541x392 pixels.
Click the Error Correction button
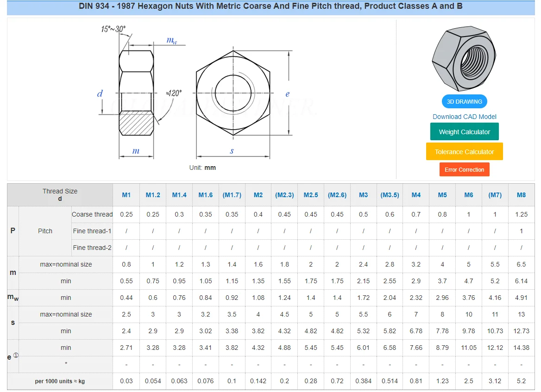click(464, 169)
